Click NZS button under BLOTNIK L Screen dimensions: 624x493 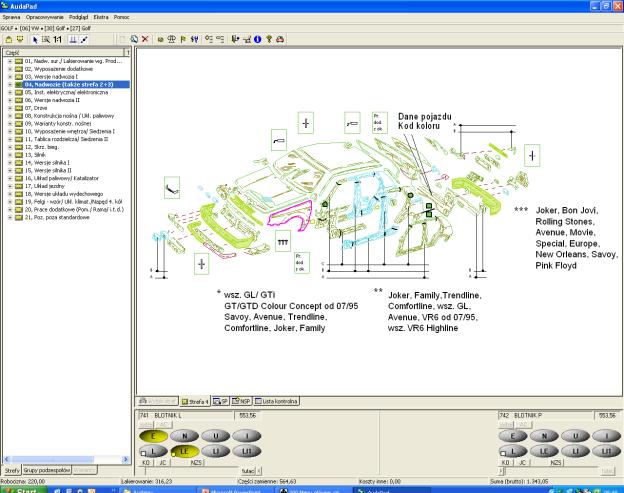click(197, 463)
